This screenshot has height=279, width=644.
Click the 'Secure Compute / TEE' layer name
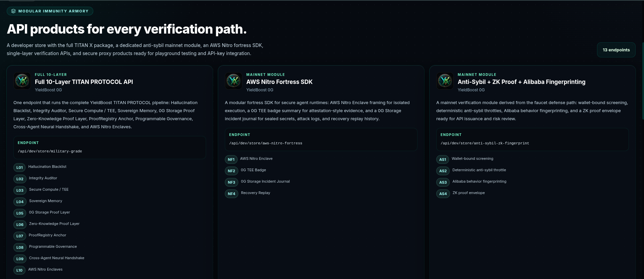[x=49, y=189]
